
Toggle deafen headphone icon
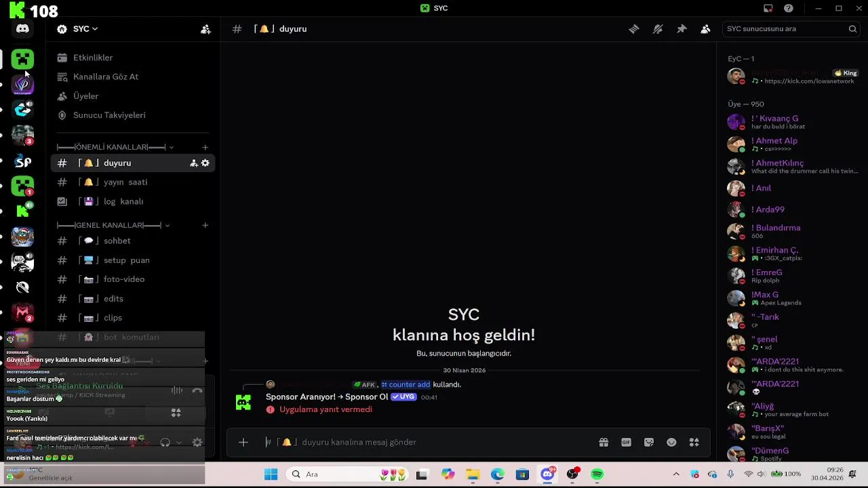tap(165, 443)
